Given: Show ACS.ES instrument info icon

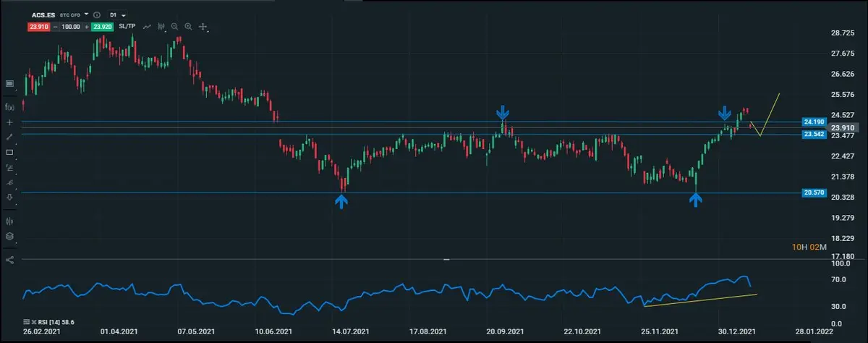Looking at the screenshot, I should (x=98, y=14).
